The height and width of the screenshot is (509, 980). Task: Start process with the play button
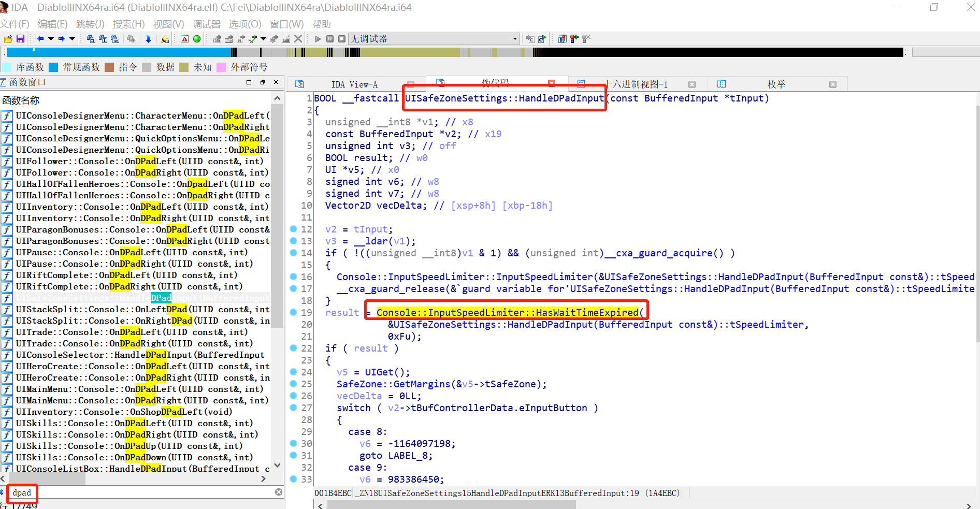tap(318, 39)
